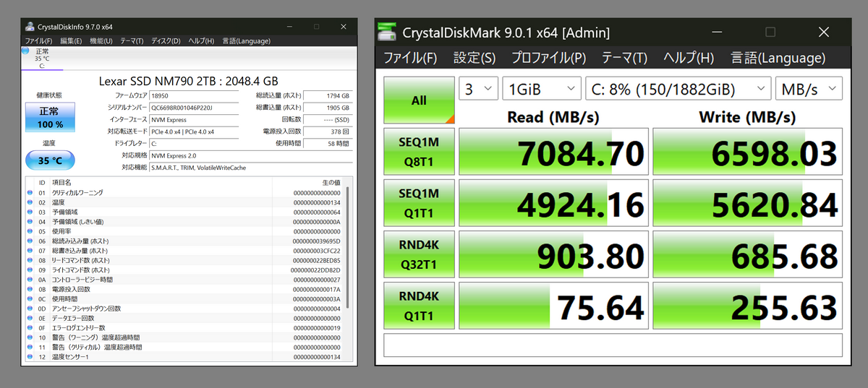Run the SEQ1M Q1T1 test button

click(419, 203)
